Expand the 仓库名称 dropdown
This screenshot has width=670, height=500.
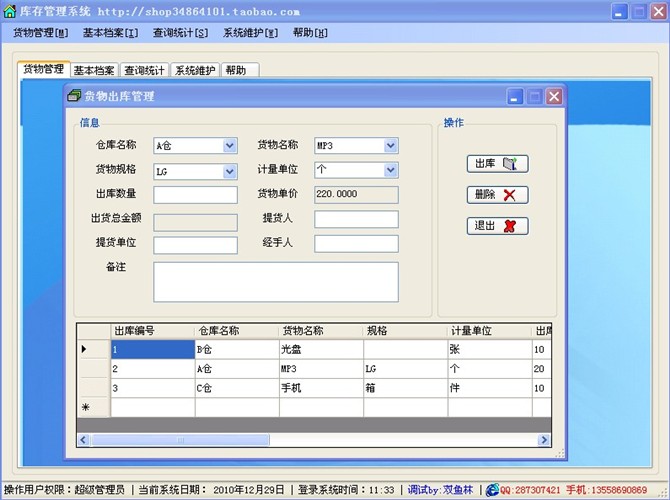pyautogui.click(x=229, y=146)
